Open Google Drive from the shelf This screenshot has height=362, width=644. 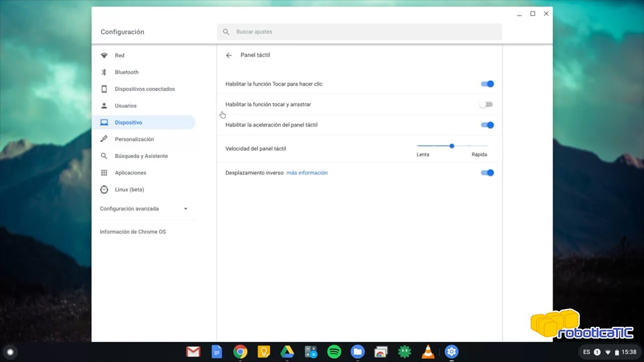[287, 352]
